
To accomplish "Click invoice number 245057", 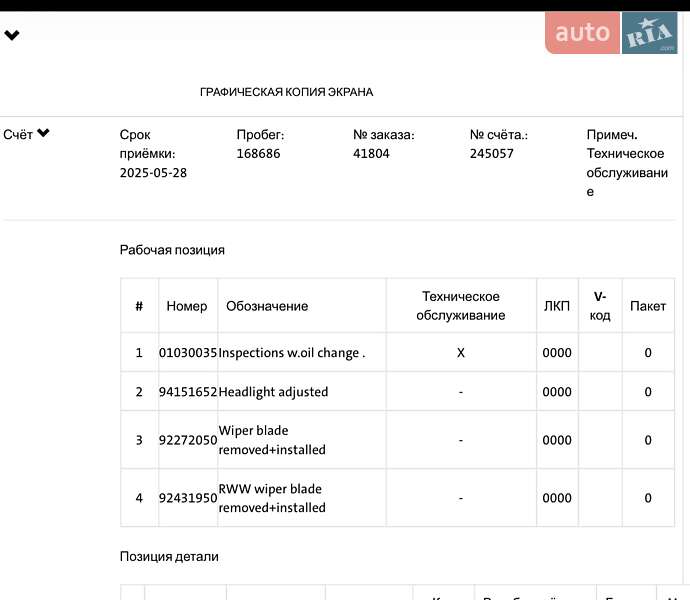I will 491,153.
